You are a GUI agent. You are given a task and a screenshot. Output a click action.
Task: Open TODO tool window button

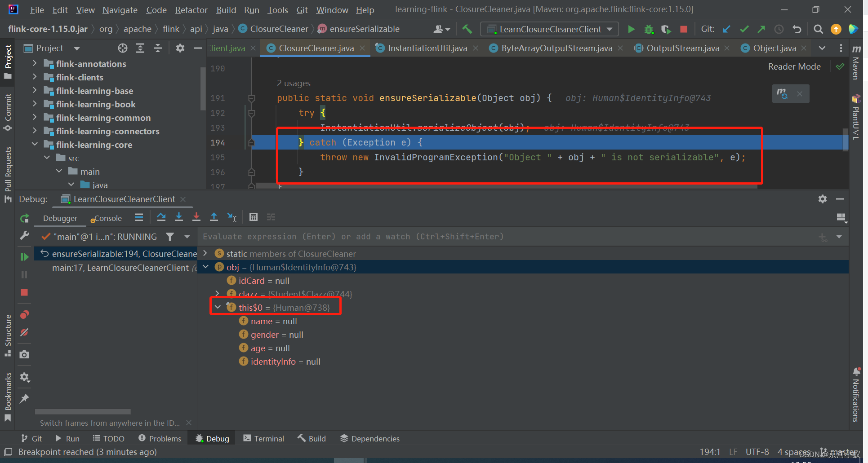108,438
